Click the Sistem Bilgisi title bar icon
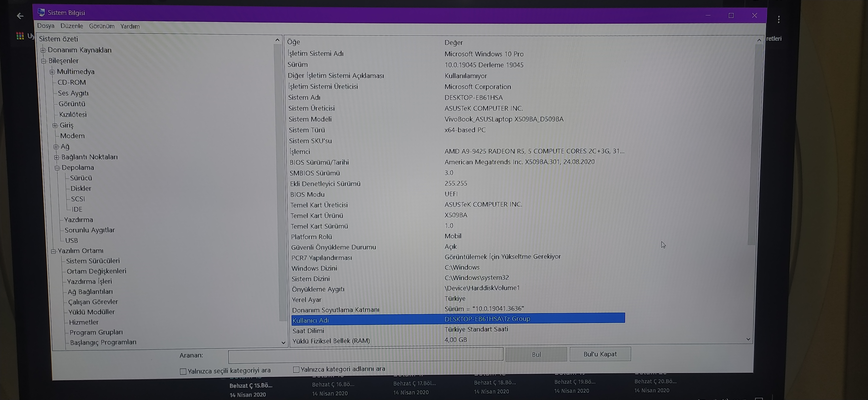The height and width of the screenshot is (400, 868). (41, 12)
